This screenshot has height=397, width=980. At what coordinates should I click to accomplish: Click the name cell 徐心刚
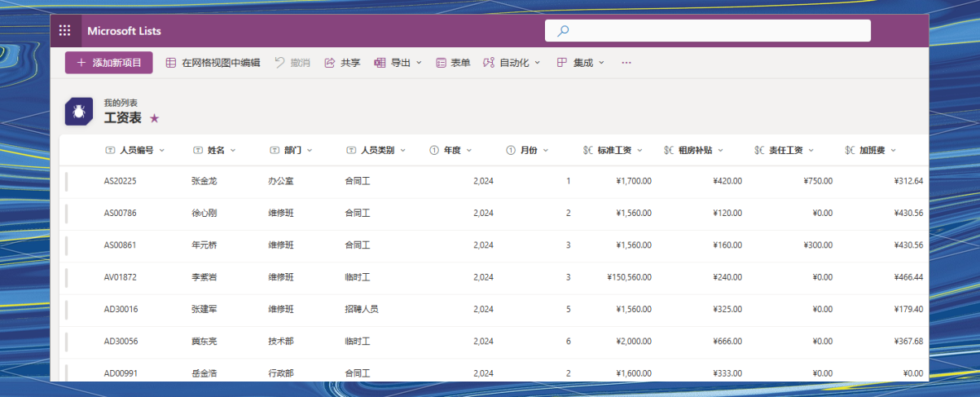click(204, 213)
